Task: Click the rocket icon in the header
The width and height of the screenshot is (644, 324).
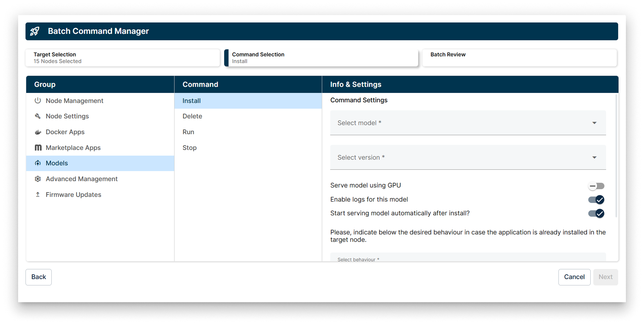Action: click(35, 31)
